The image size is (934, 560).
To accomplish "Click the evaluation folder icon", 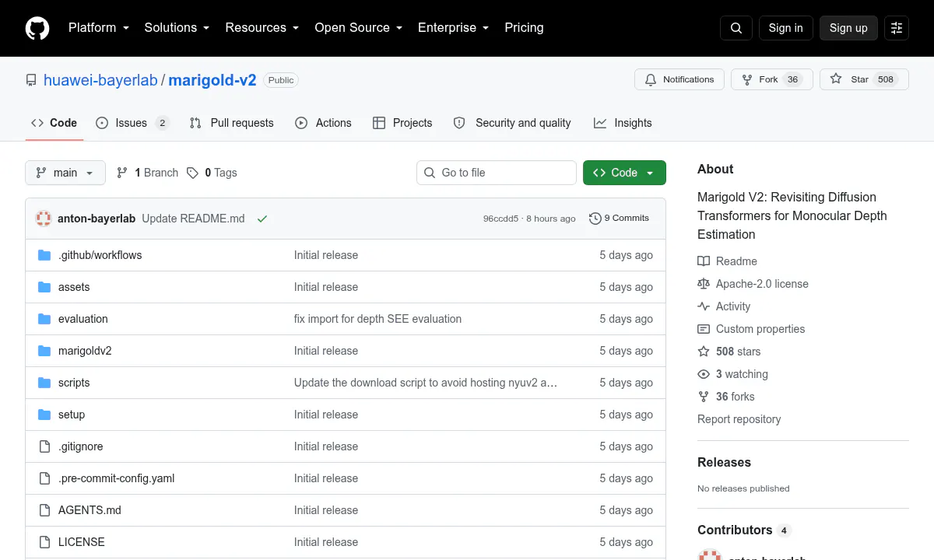I will click(x=44, y=319).
